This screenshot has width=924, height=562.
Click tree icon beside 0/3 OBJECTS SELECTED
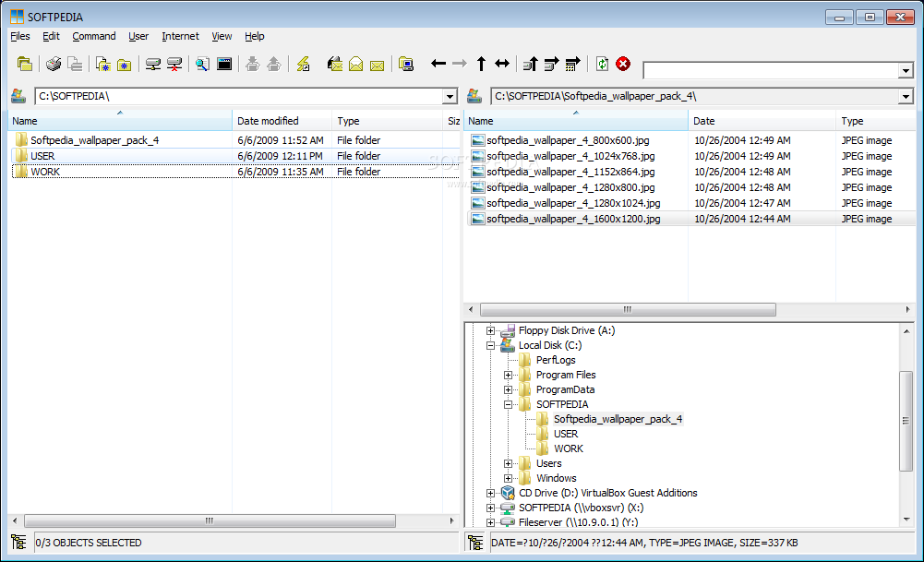(18, 542)
